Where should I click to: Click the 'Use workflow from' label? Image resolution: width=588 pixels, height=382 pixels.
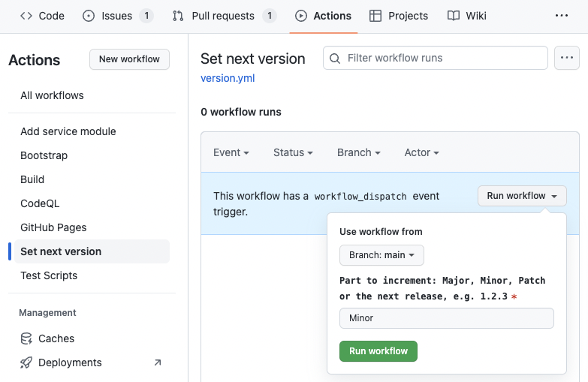click(x=381, y=232)
